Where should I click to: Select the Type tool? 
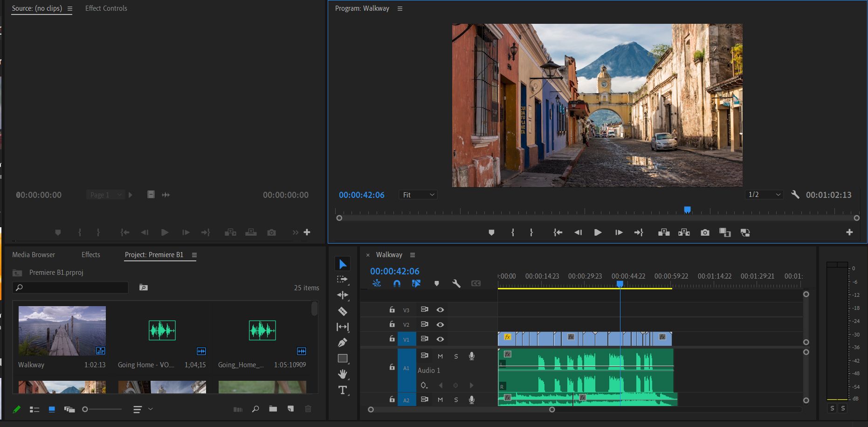343,390
